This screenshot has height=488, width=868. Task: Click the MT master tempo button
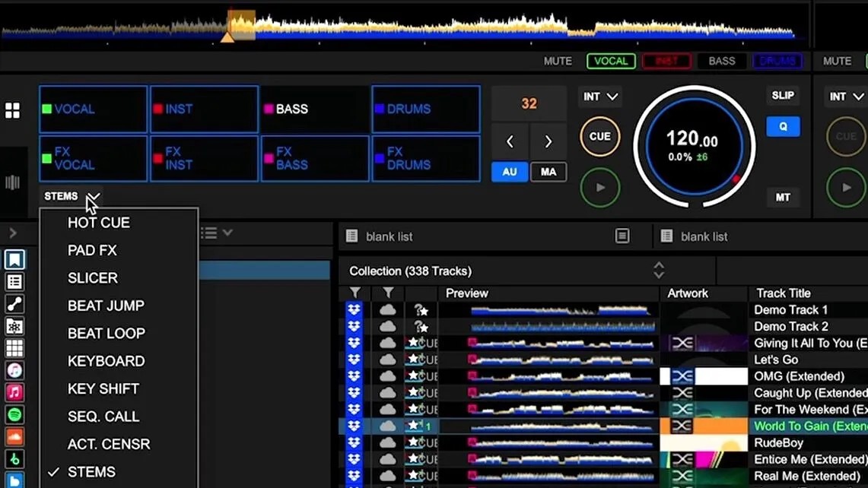(783, 198)
